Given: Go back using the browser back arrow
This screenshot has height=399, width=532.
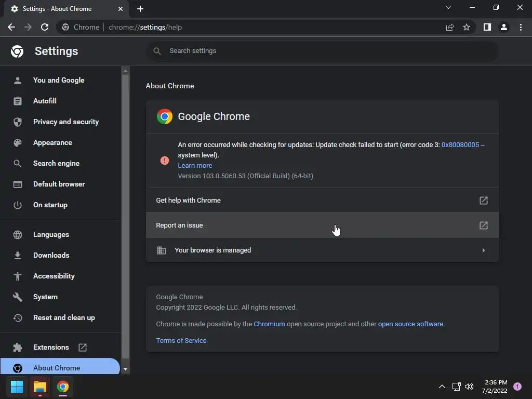Looking at the screenshot, I should click(x=11, y=27).
